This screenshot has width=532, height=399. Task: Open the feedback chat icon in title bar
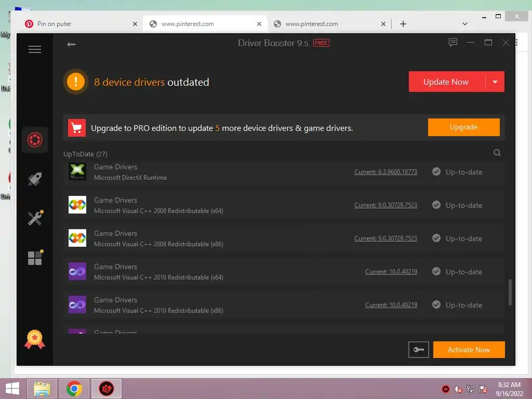pyautogui.click(x=453, y=43)
